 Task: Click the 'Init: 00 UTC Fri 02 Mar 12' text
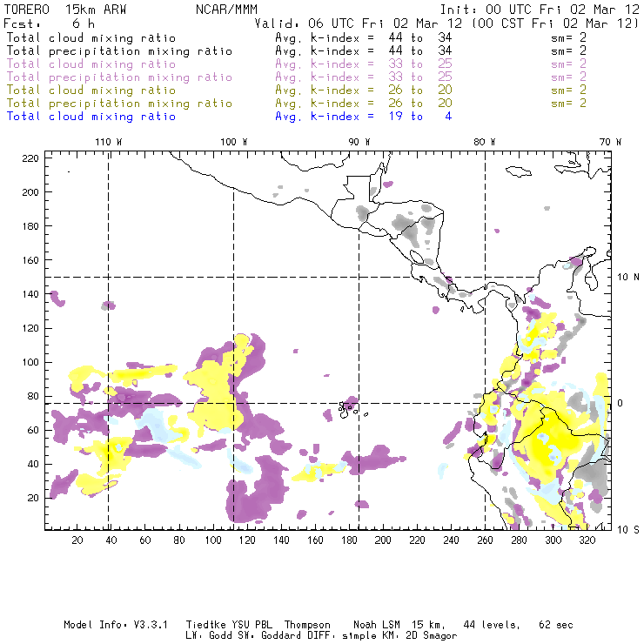coord(540,10)
